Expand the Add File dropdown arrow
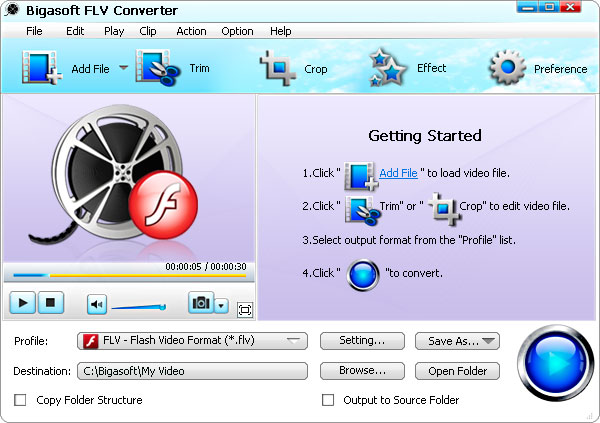This screenshot has width=600, height=423. [x=124, y=68]
